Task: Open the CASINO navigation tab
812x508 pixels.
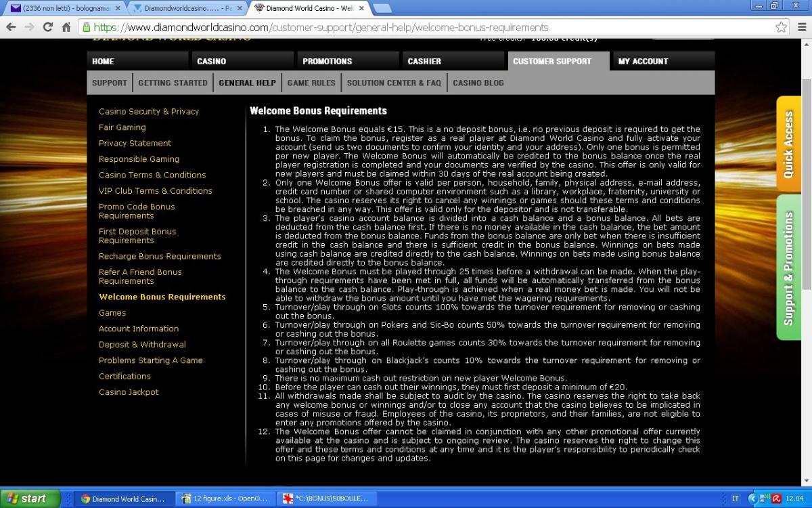Action: pos(244,61)
